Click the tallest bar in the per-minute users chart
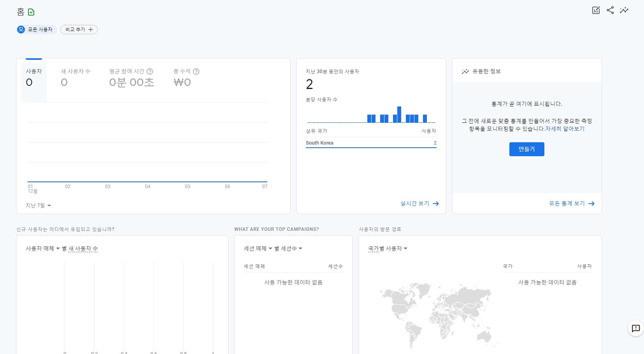The image size is (644, 354). [x=399, y=115]
